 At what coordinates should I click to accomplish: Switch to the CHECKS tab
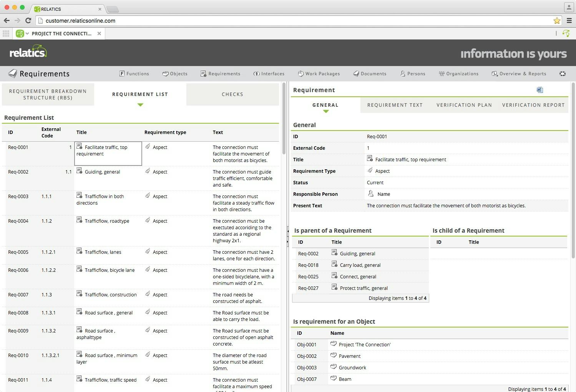[x=232, y=94]
